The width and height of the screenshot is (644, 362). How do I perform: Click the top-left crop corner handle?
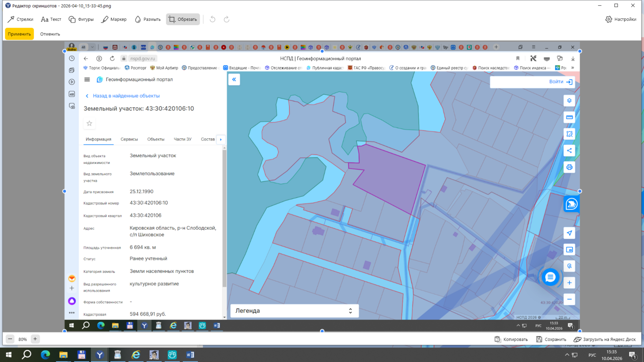64,51
